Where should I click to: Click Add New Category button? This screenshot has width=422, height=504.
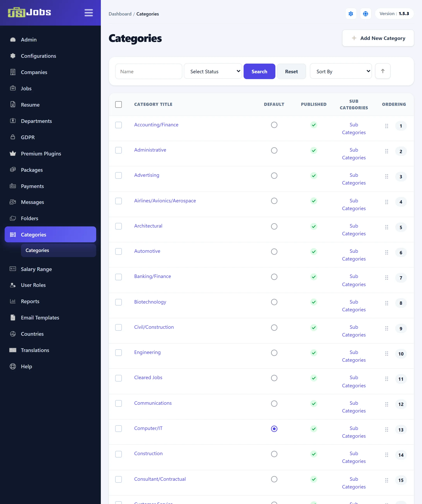pos(378,38)
